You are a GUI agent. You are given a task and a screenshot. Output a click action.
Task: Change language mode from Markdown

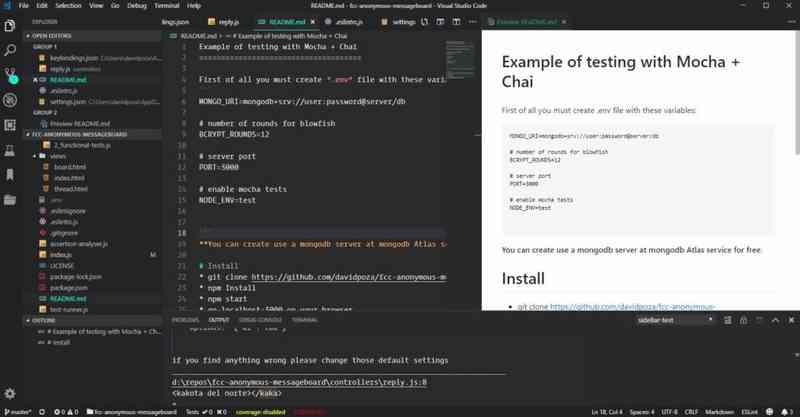(719, 412)
